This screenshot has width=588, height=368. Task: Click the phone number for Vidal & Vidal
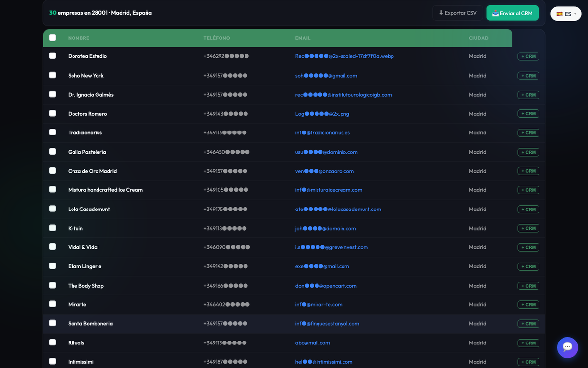(x=227, y=247)
